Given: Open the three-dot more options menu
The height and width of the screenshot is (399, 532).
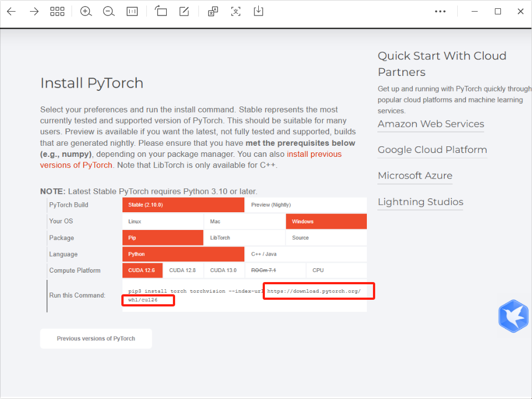Looking at the screenshot, I should point(440,12).
